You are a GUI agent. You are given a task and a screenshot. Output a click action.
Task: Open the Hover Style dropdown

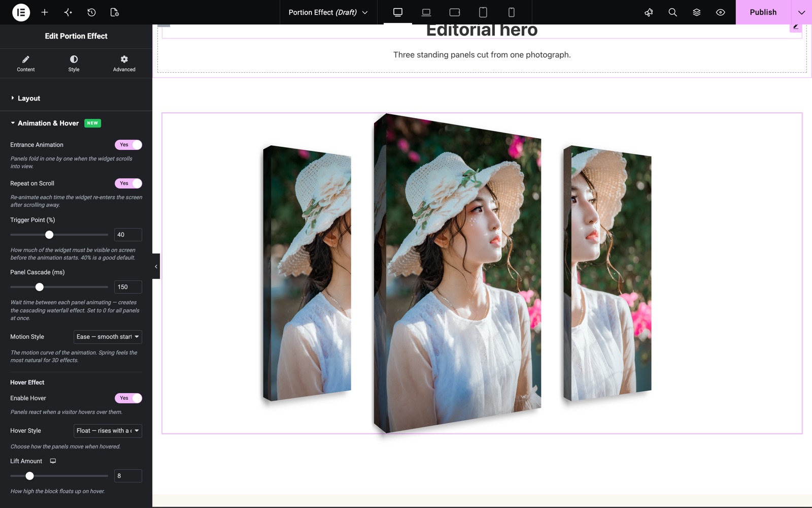point(108,431)
